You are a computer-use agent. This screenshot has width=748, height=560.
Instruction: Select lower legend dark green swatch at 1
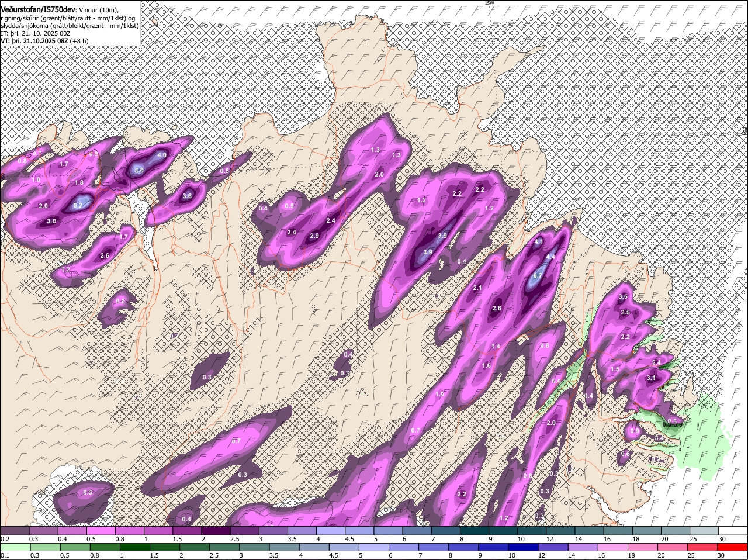click(x=135, y=547)
